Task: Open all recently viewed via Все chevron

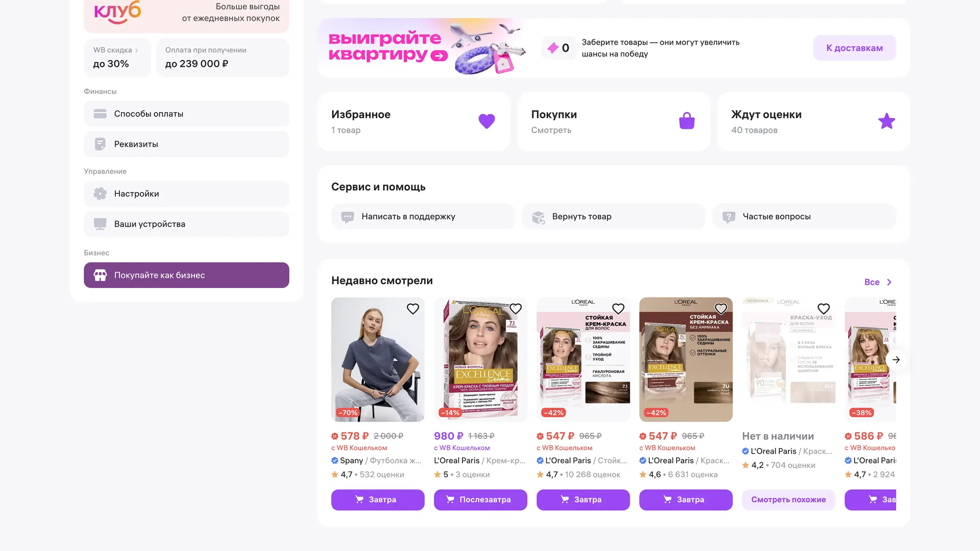Action: (889, 282)
